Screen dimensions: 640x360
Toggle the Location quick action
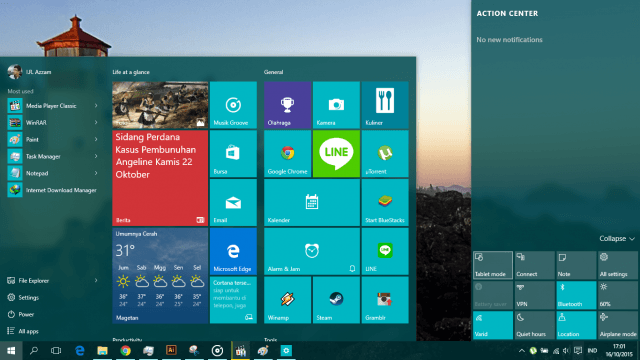pyautogui.click(x=576, y=325)
